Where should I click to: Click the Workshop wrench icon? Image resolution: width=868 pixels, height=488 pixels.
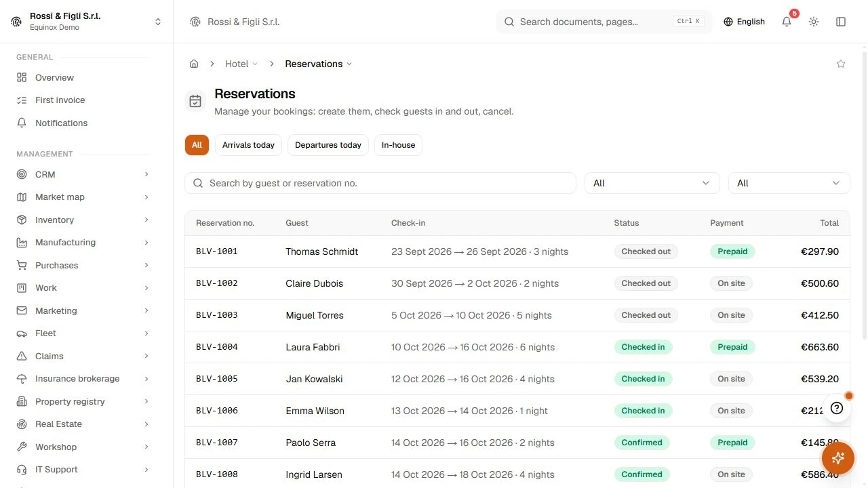click(22, 447)
